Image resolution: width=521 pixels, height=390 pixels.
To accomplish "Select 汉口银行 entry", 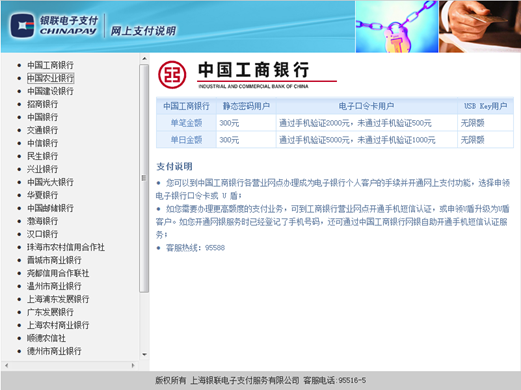I will click(42, 234).
